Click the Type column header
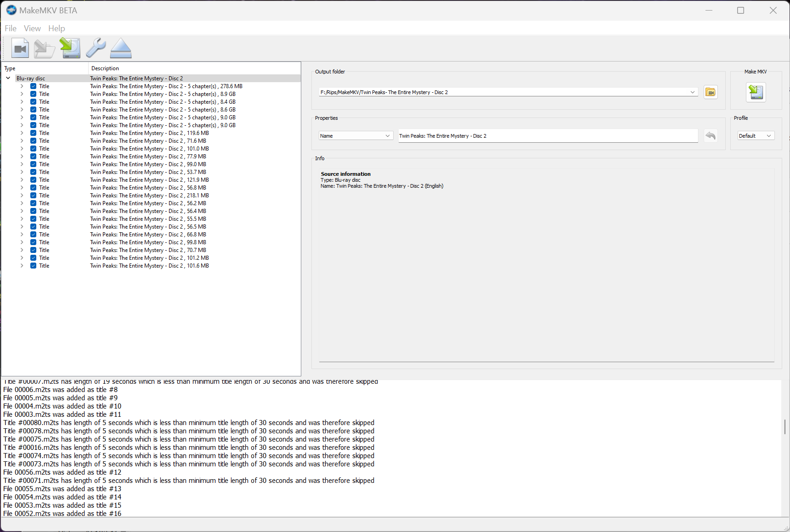 click(45, 68)
